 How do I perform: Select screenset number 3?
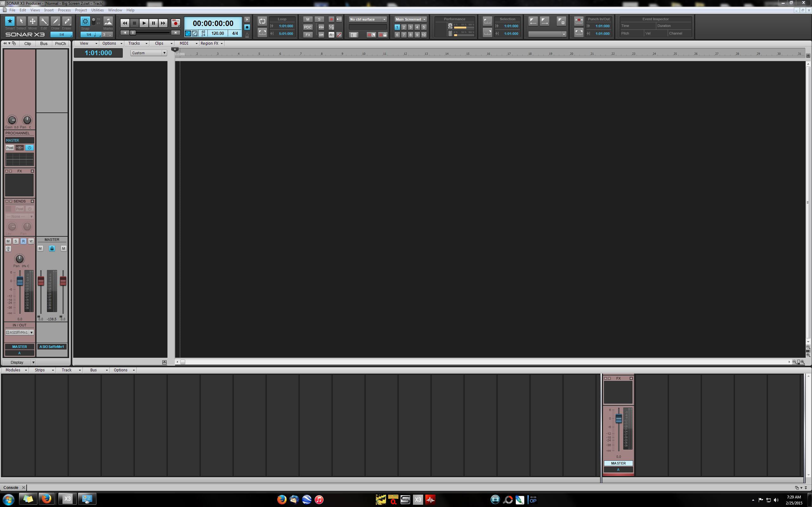pyautogui.click(x=410, y=27)
